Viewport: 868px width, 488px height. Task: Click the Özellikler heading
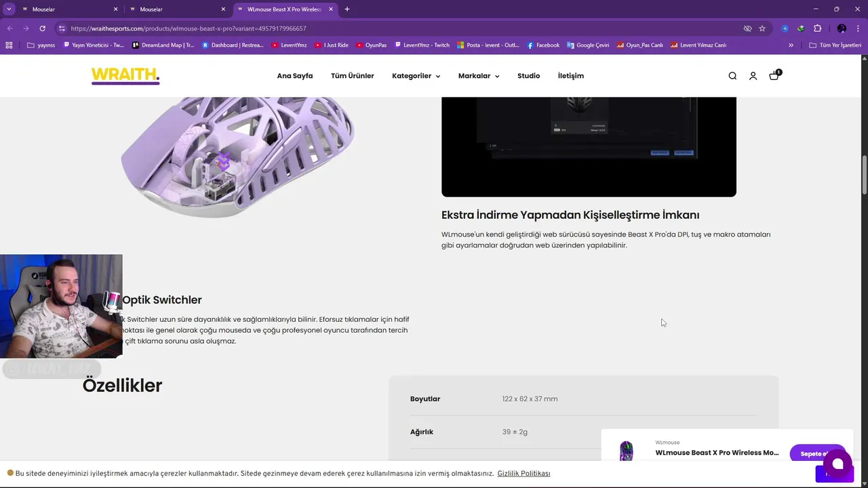coord(122,386)
